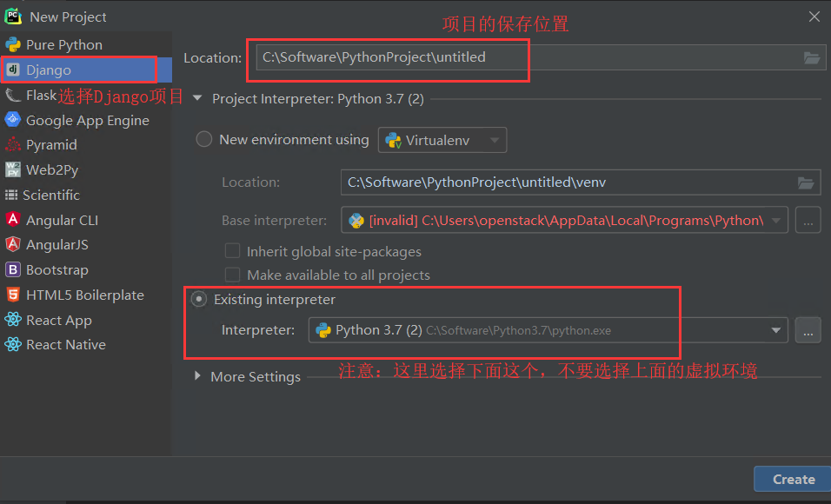831x504 pixels.
Task: Click the Bootstrap project type icon
Action: 12,269
